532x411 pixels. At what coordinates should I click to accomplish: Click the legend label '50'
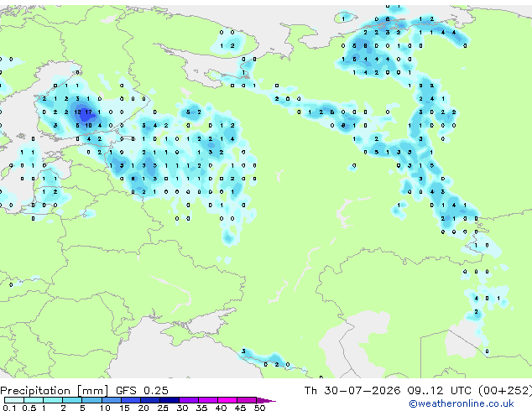tap(260, 408)
